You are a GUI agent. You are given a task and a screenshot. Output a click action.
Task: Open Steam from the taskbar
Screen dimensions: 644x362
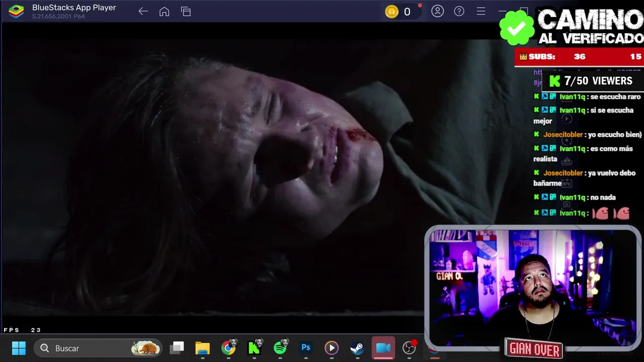(357, 348)
